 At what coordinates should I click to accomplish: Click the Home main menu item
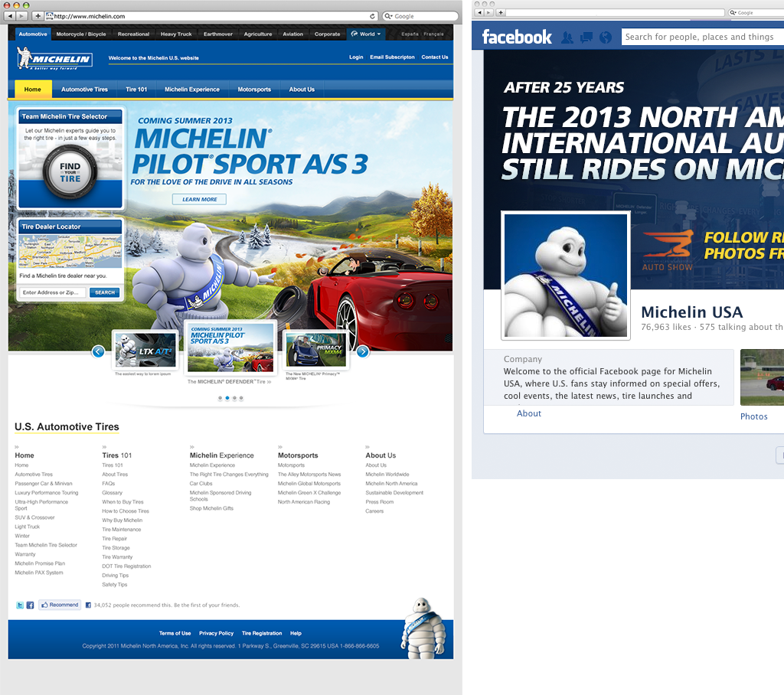(33, 89)
